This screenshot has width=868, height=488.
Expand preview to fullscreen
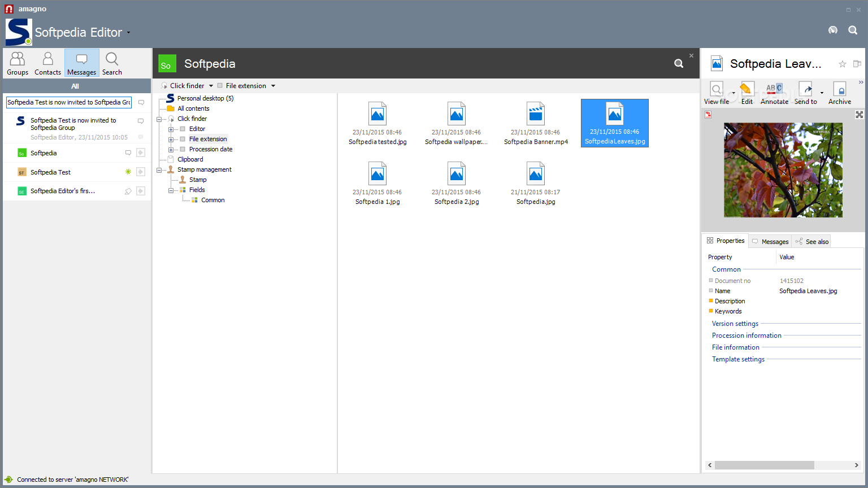pos(859,115)
